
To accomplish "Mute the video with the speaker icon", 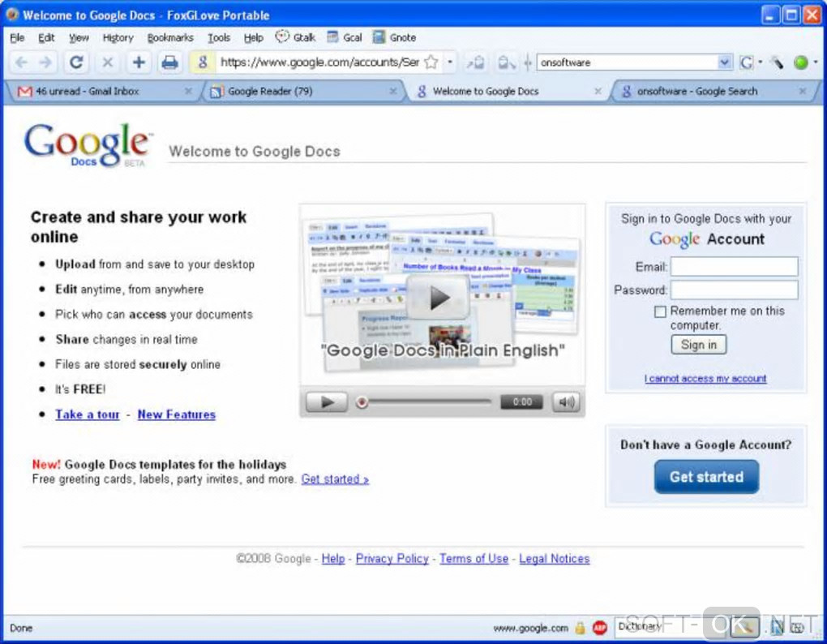I will pyautogui.click(x=566, y=402).
